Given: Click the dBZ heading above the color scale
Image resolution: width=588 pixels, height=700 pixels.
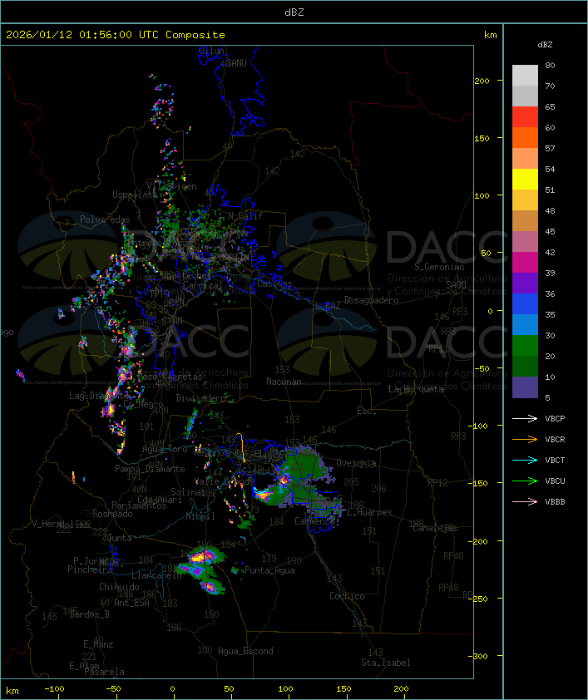Looking at the screenshot, I should click(545, 45).
